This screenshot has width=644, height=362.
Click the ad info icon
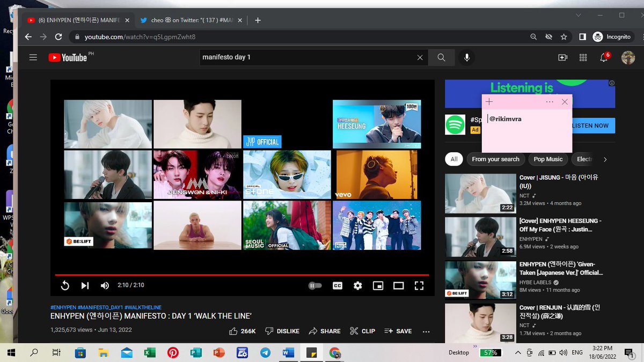[x=612, y=83]
